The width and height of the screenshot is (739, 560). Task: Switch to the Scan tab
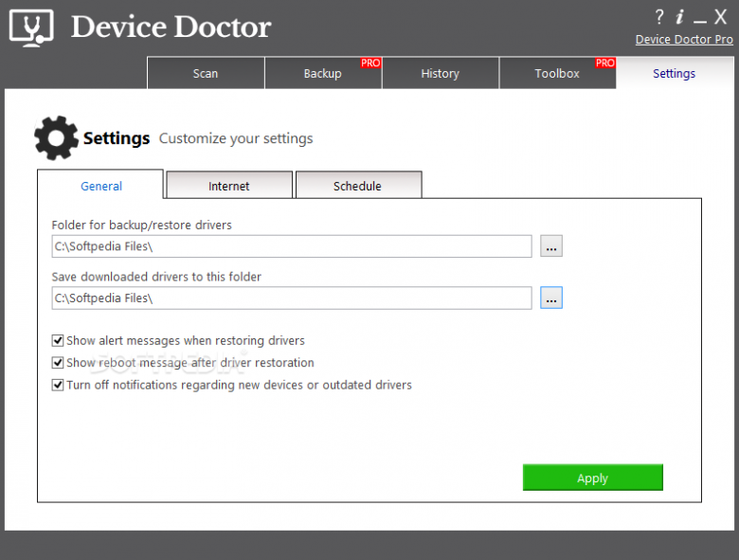[206, 73]
